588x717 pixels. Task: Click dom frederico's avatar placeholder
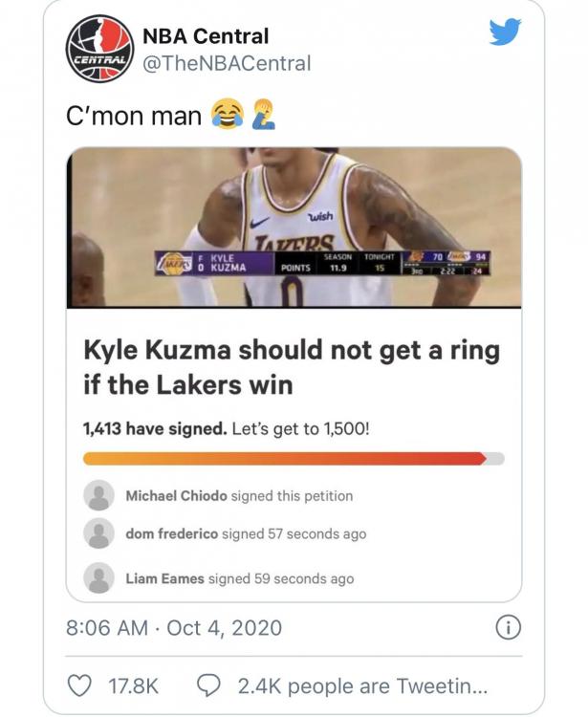click(98, 533)
